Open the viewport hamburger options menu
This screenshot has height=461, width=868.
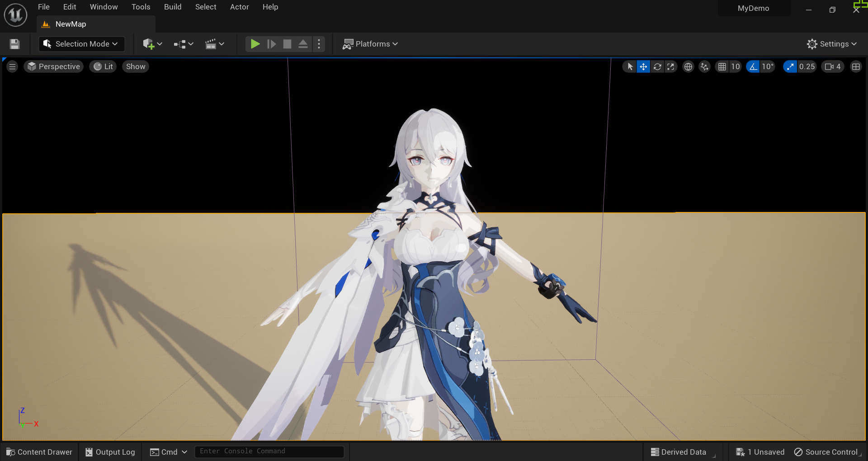(x=12, y=66)
